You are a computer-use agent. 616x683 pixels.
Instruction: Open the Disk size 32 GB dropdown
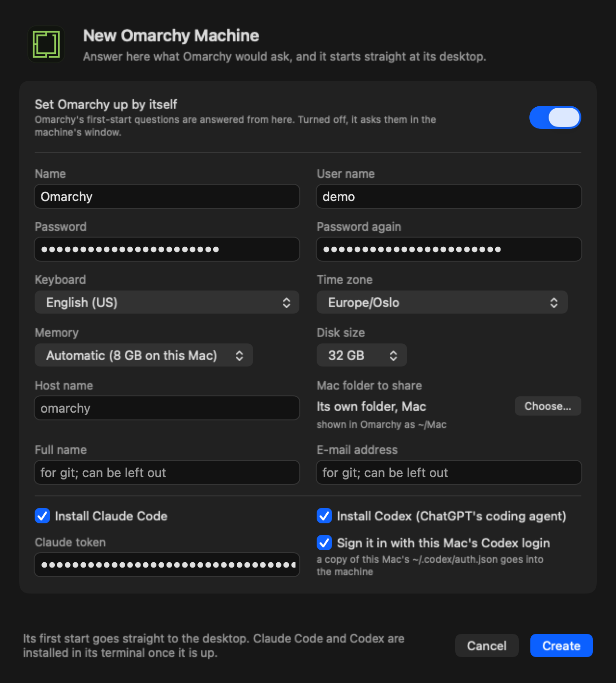tap(362, 355)
